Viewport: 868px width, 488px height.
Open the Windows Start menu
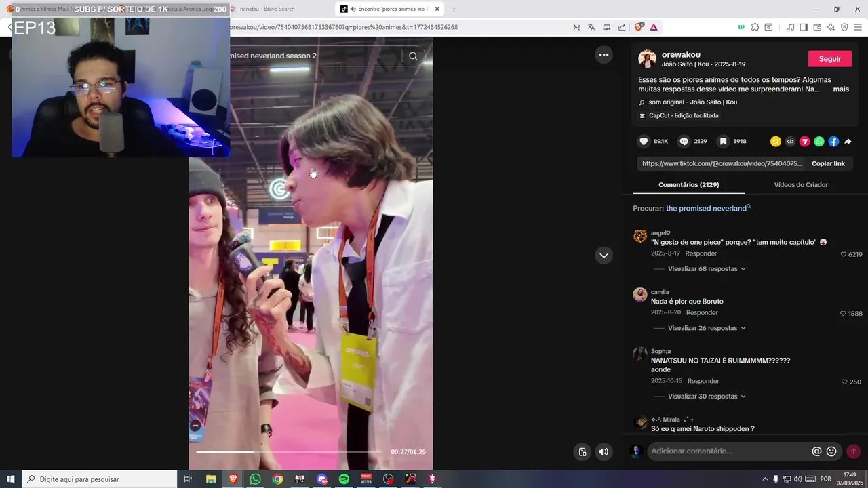[x=11, y=479]
